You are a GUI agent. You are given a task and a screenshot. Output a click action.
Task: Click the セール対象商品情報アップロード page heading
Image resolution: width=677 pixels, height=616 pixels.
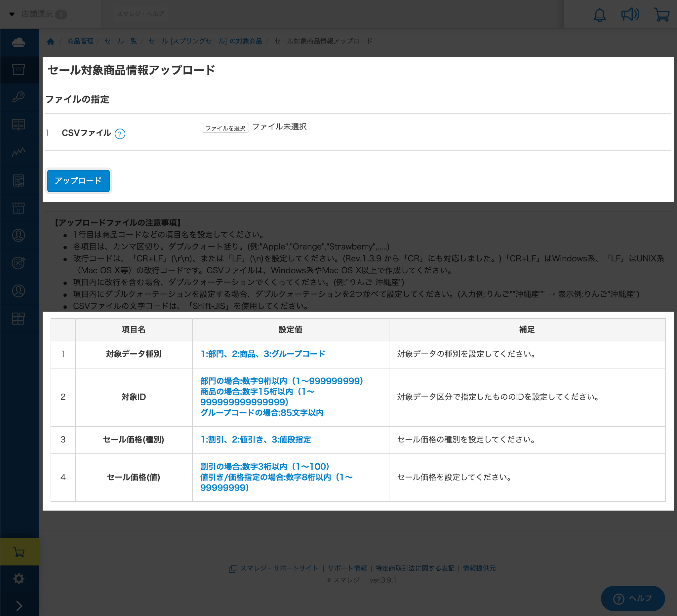coord(131,70)
